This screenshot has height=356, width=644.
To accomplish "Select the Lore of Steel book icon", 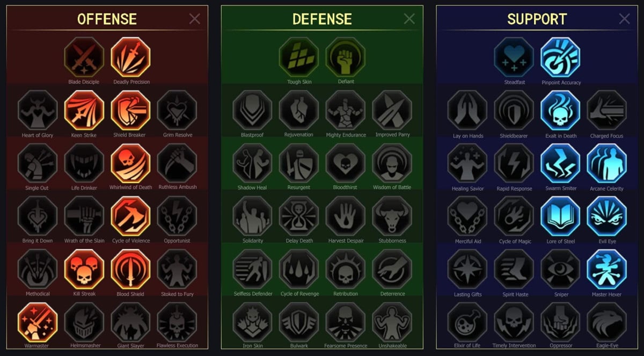I will (x=561, y=216).
